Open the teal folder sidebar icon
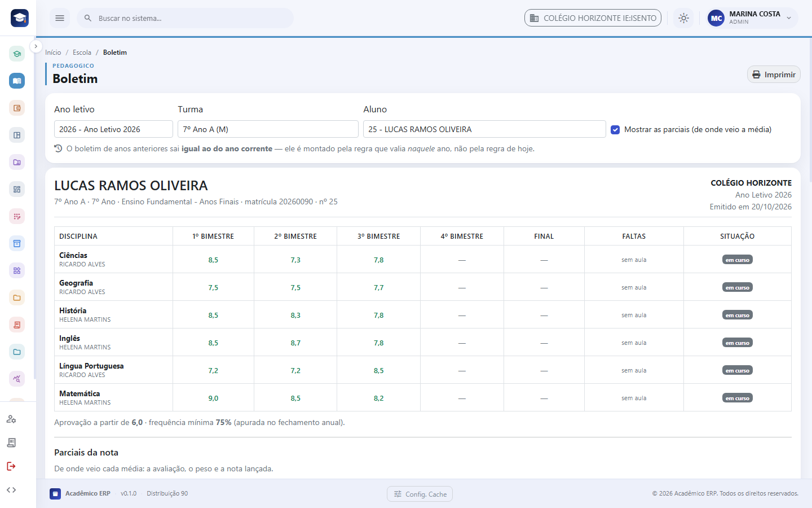Screen dimensions: 812x508 pos(17,352)
